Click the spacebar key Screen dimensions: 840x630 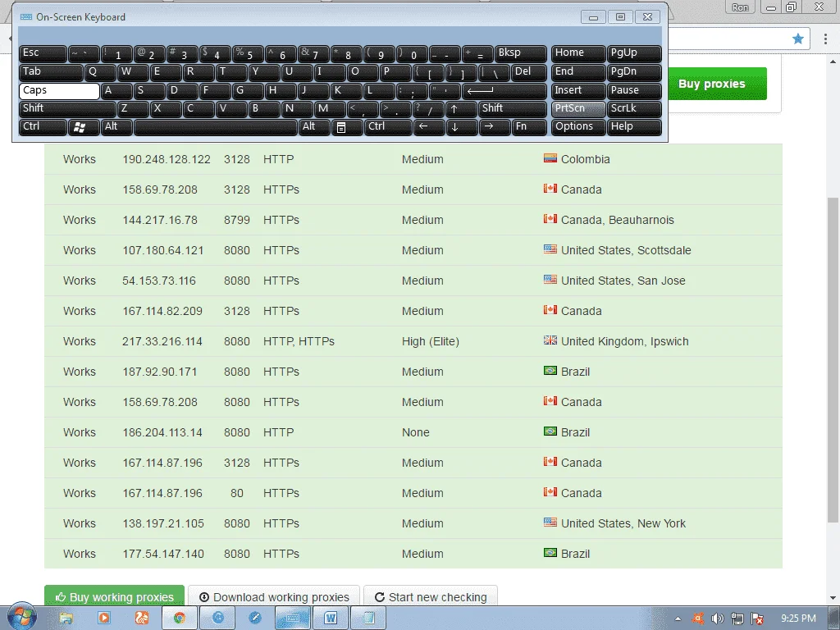pyautogui.click(x=216, y=127)
